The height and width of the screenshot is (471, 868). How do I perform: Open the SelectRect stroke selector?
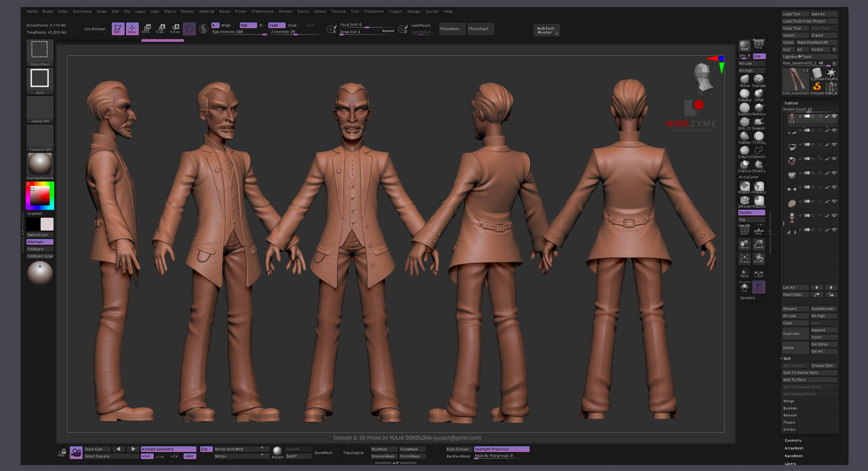point(40,53)
